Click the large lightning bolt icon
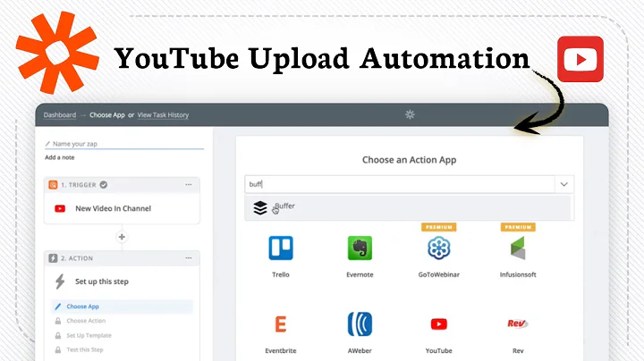644x361 pixels. [x=60, y=281]
